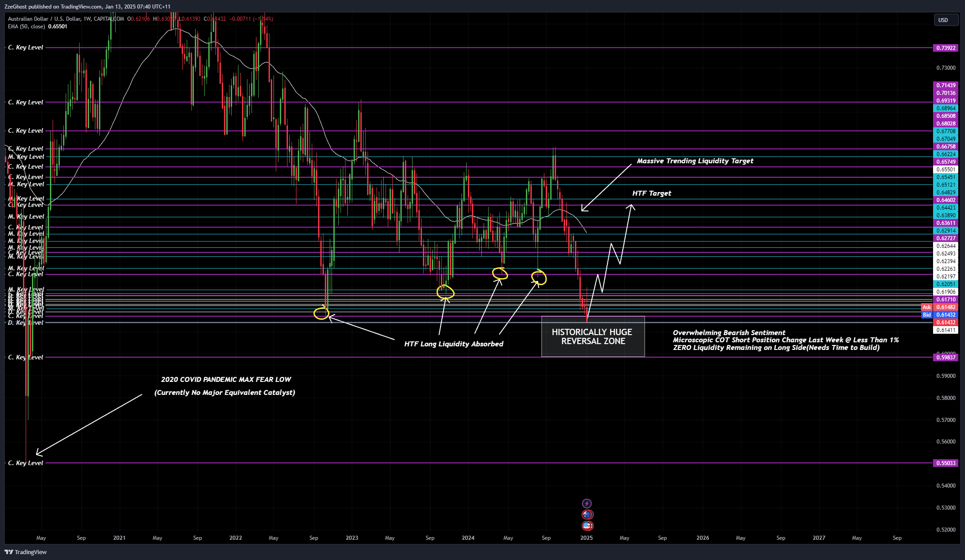Click the Massive Trending Liquidity Target note
965x560 pixels.
click(x=695, y=161)
